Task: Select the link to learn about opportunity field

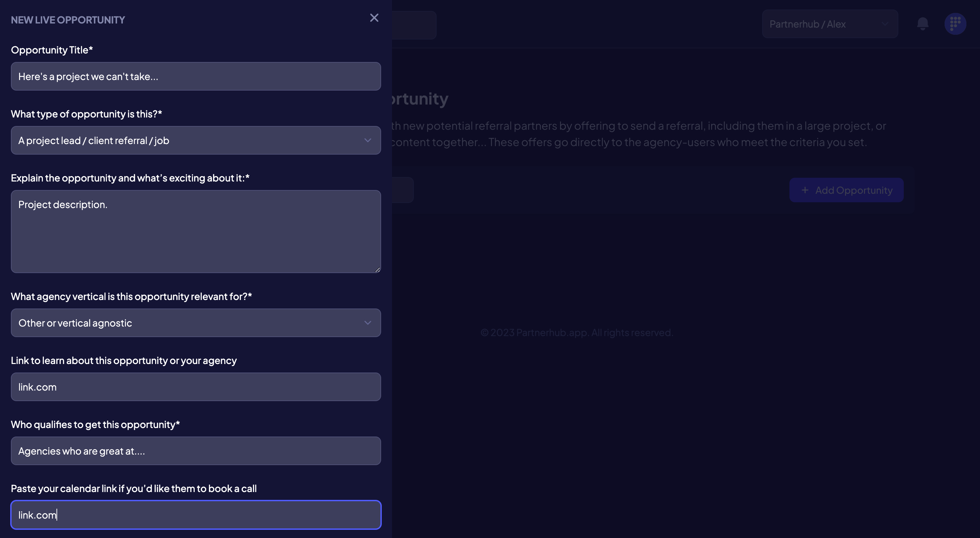Action: pos(196,386)
